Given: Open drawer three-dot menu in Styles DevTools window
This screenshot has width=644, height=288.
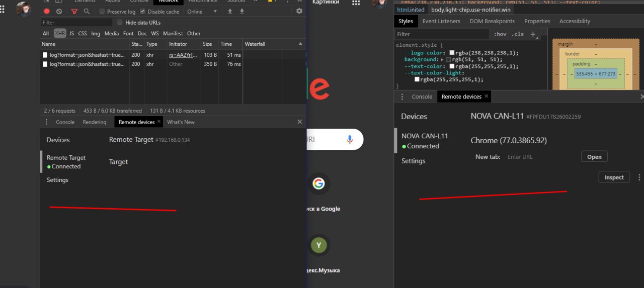Looking at the screenshot, I should [x=402, y=97].
